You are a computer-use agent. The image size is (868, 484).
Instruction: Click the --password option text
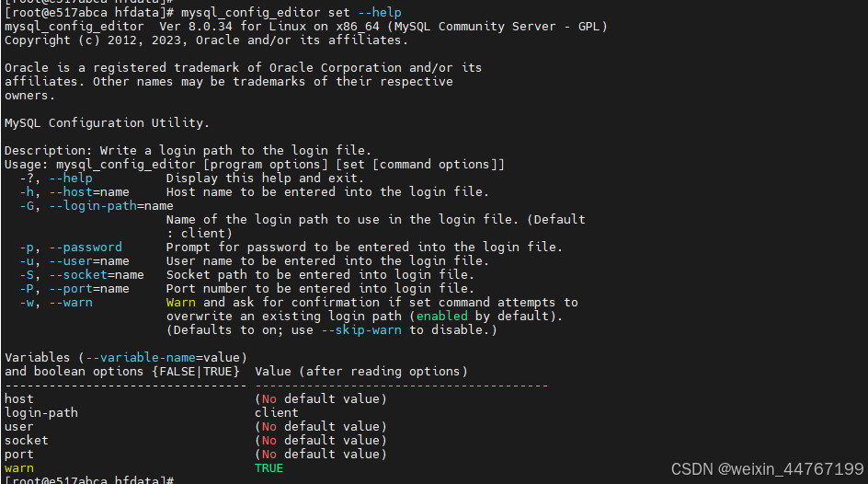(x=86, y=248)
